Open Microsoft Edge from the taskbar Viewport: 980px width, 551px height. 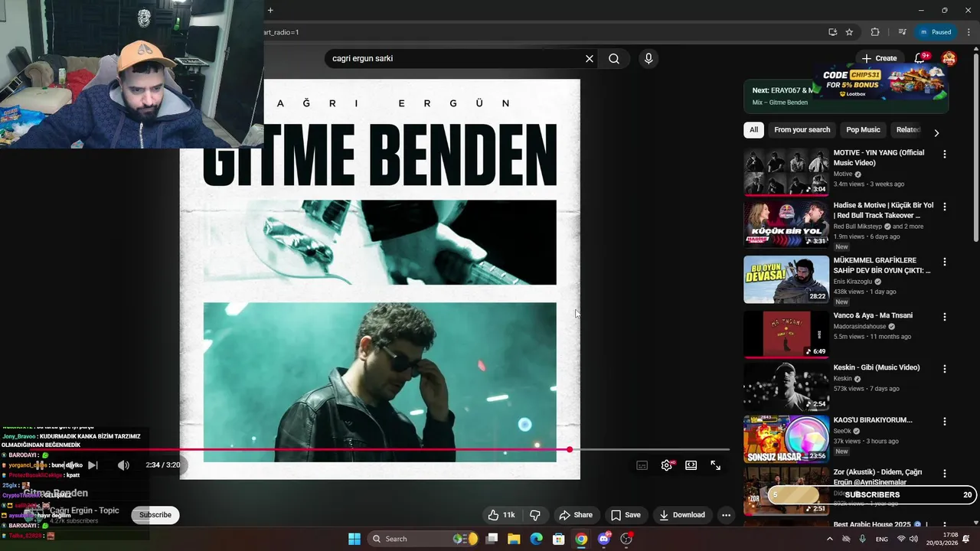click(x=537, y=539)
